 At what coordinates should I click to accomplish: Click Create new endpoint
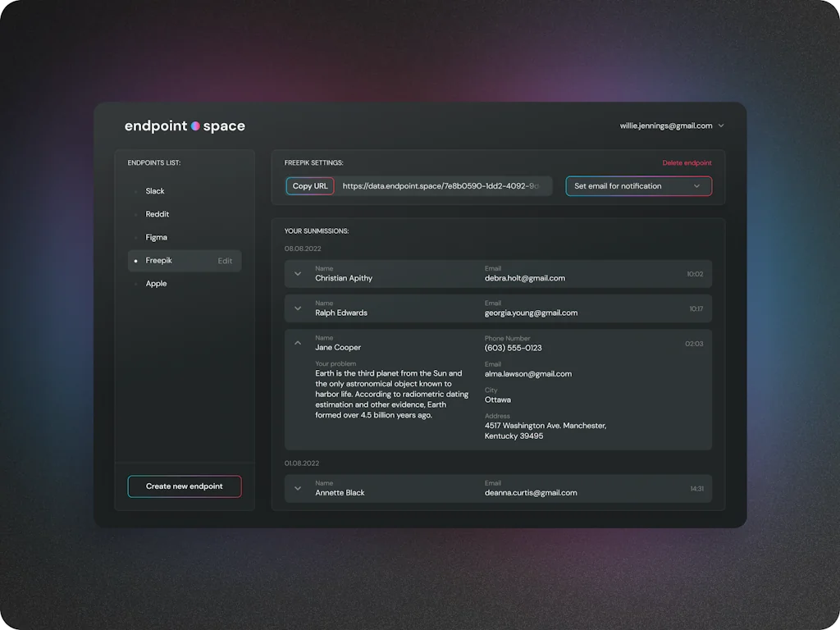(184, 486)
